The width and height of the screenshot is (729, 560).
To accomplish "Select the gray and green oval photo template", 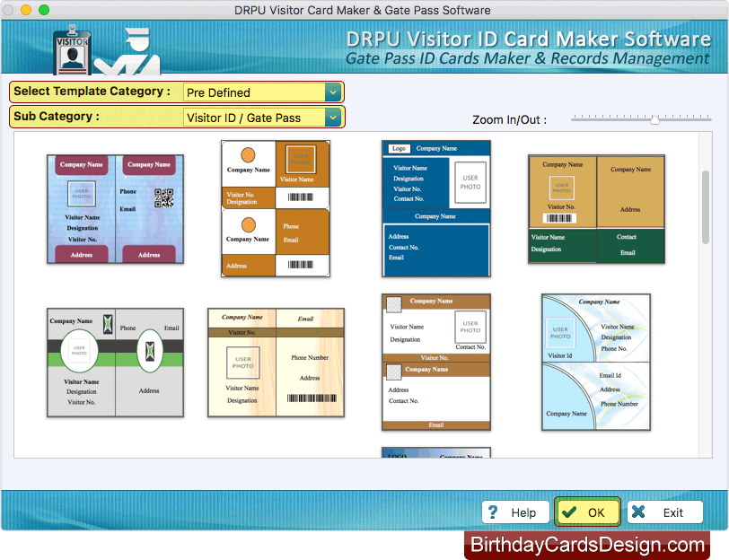I will [115, 363].
